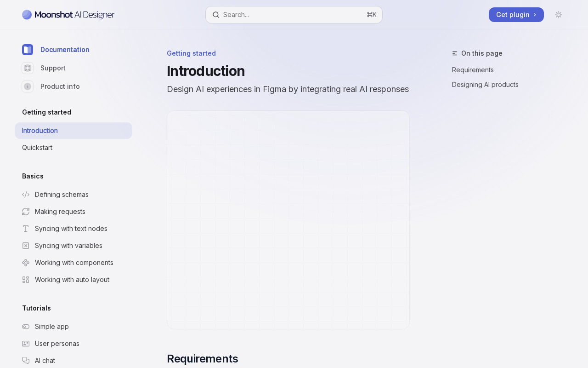Open Documentation via its book icon
588x368 pixels.
(x=28, y=50)
